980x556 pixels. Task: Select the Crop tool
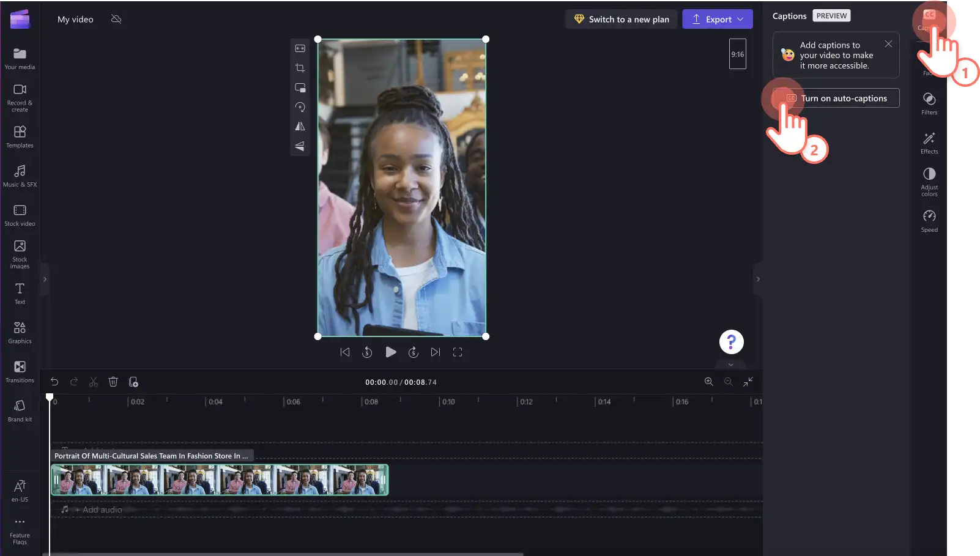[x=300, y=68]
